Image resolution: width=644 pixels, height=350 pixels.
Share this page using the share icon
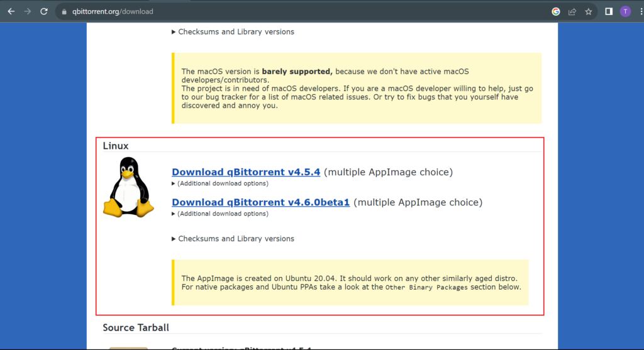[x=572, y=11]
